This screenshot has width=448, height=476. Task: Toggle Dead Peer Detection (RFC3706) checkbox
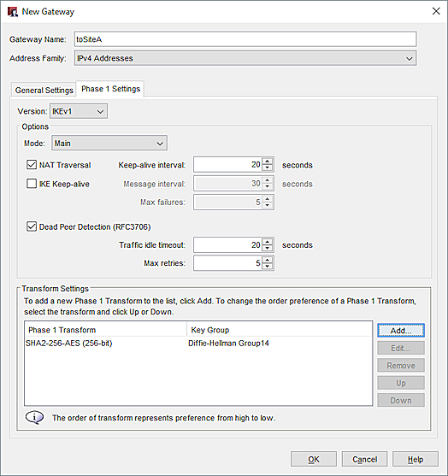pos(32,226)
